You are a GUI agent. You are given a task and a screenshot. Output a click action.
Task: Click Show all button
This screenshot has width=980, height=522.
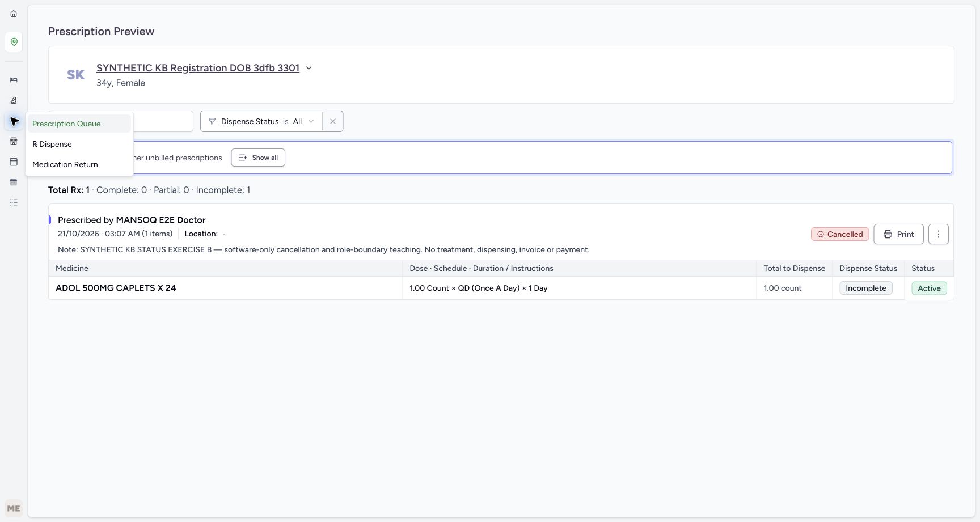[258, 158]
